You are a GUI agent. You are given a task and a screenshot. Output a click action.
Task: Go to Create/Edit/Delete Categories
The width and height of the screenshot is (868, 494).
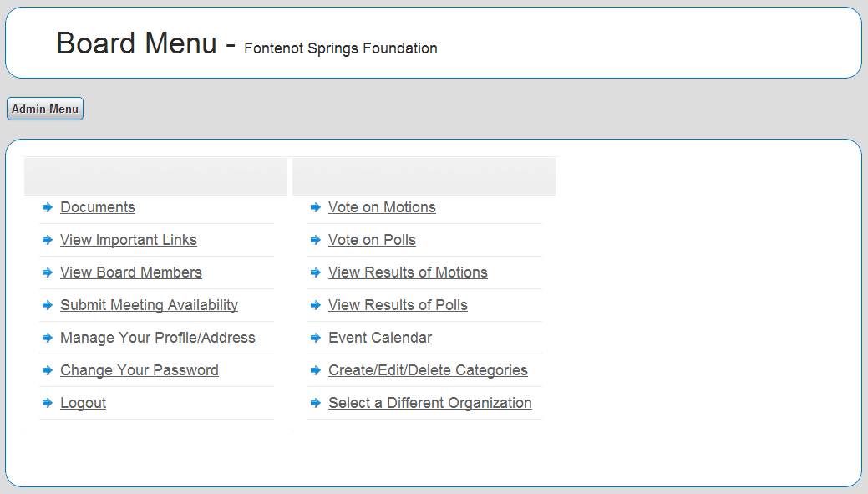[428, 370]
